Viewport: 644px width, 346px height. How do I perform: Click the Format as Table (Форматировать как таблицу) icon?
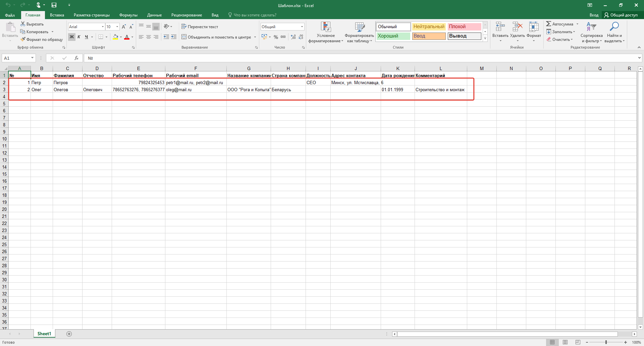click(x=360, y=27)
